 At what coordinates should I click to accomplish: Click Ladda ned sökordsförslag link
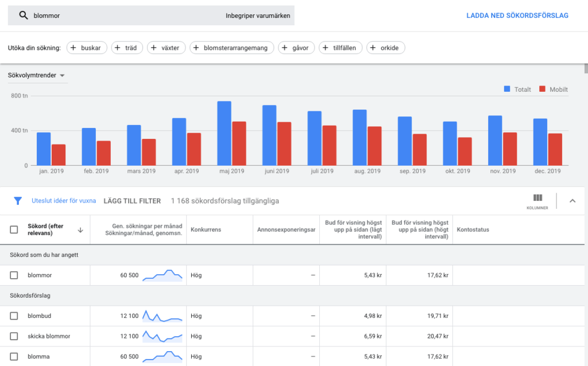(x=517, y=15)
